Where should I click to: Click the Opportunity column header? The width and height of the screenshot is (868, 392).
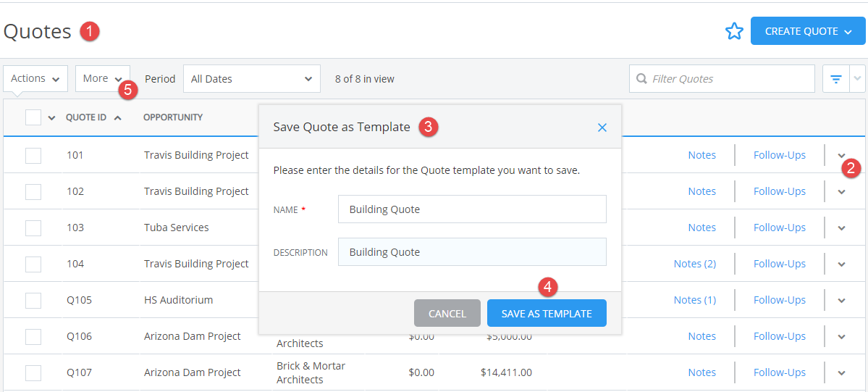click(x=173, y=117)
